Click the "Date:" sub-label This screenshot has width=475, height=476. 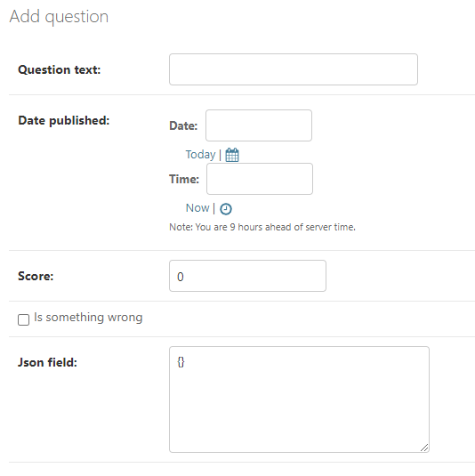(183, 125)
